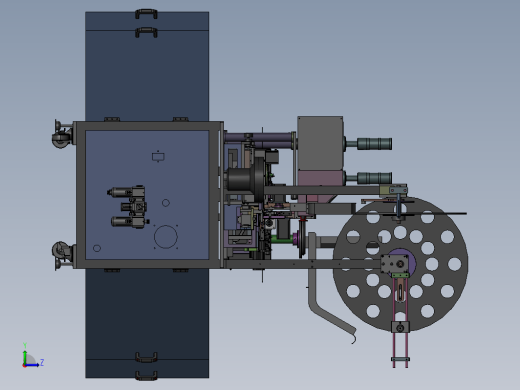The width and height of the screenshot is (520, 390).
Task: Select the topmost handle on the dark cabinet
Action: coord(146,14)
